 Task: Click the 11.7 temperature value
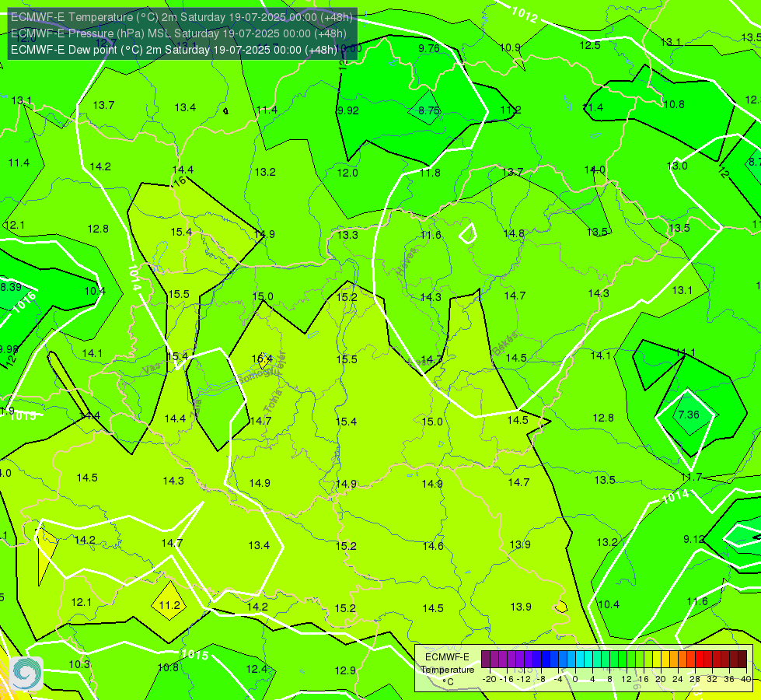click(691, 477)
